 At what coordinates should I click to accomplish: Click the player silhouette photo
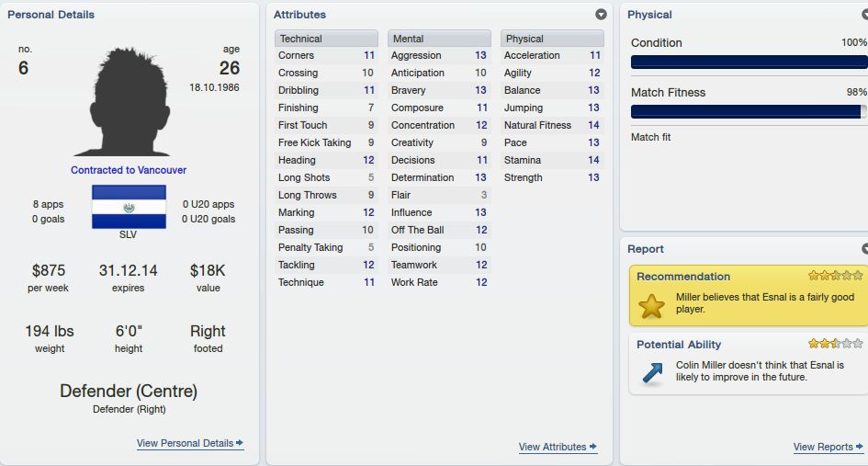click(x=130, y=101)
